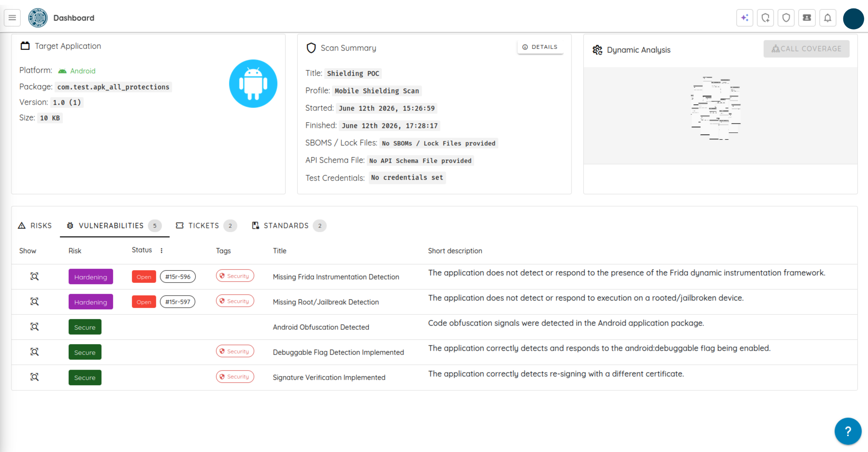Viewport: 868px width, 452px height.
Task: Open the round help question button
Action: tap(848, 431)
